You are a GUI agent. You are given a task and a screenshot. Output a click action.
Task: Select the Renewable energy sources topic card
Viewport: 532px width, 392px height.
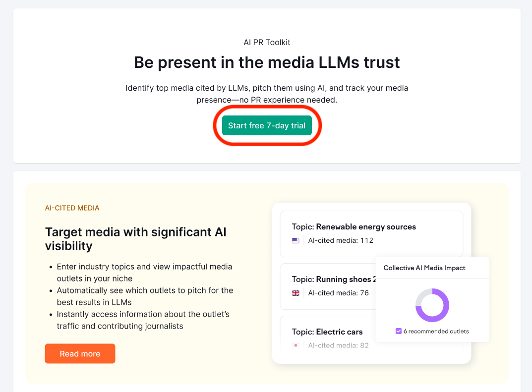[371, 233]
